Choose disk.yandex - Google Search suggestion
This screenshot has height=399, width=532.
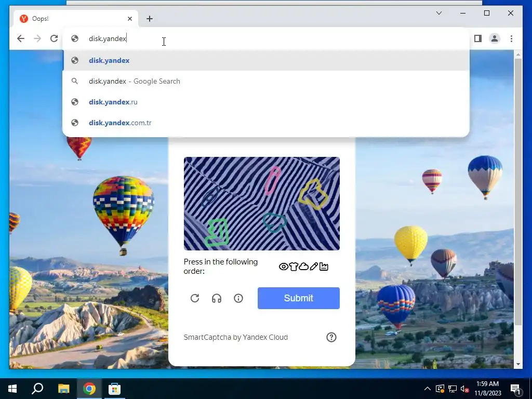coord(266,81)
